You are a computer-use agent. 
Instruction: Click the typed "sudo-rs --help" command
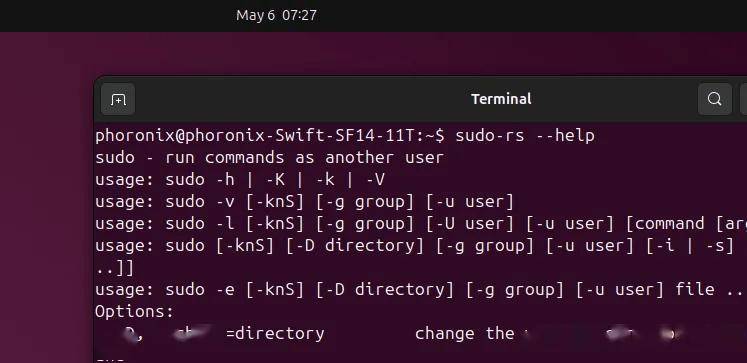(x=525, y=136)
